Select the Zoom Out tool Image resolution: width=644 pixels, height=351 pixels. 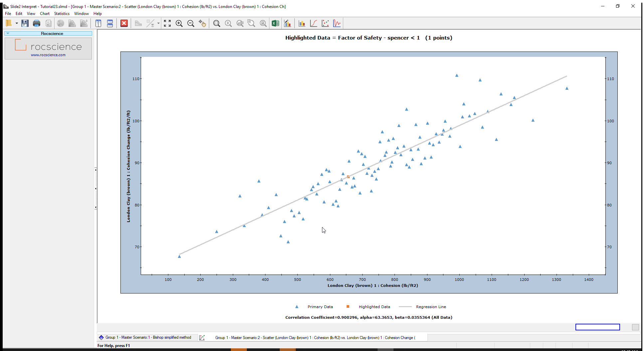(x=191, y=23)
